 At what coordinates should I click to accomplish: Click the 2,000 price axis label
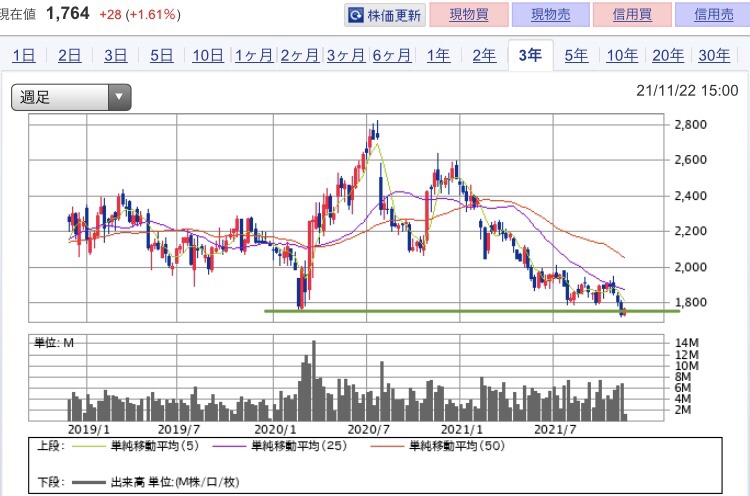(690, 267)
